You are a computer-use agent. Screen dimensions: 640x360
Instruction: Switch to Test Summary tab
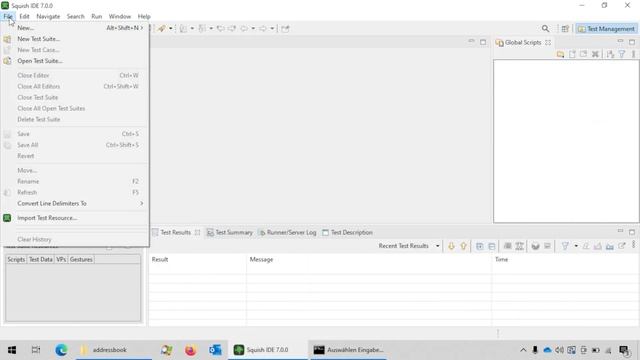point(230,232)
